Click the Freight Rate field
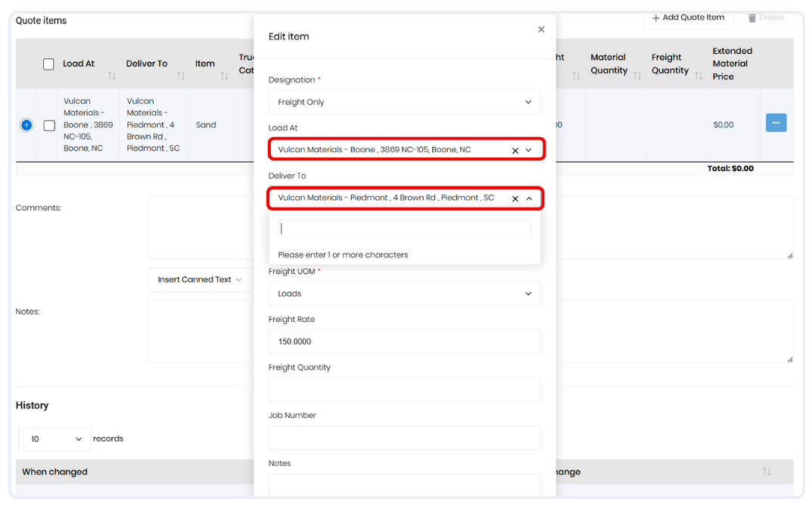 404,342
